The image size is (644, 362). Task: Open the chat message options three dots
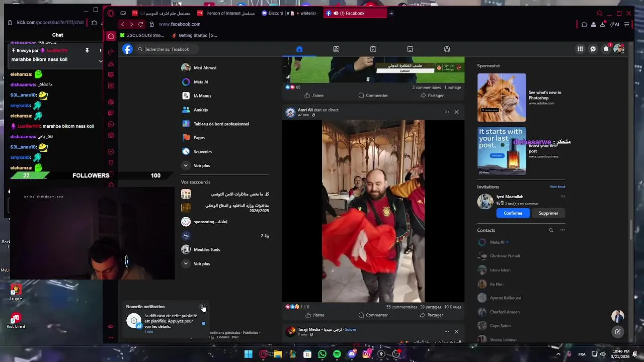click(x=100, y=51)
